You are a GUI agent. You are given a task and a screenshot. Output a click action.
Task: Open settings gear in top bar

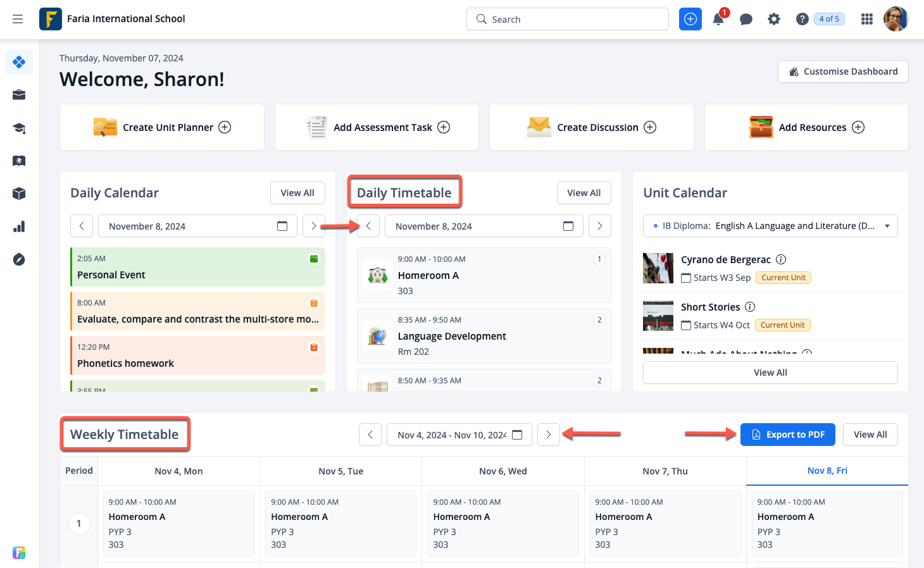(x=774, y=20)
